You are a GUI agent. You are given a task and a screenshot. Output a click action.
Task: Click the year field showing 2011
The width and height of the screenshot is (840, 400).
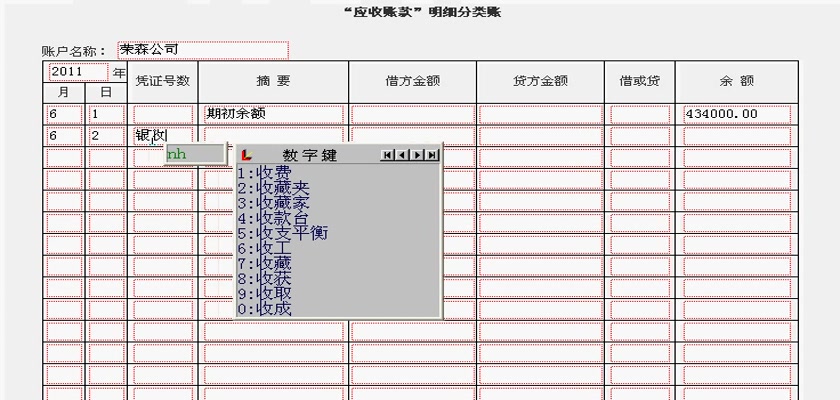coord(77,72)
